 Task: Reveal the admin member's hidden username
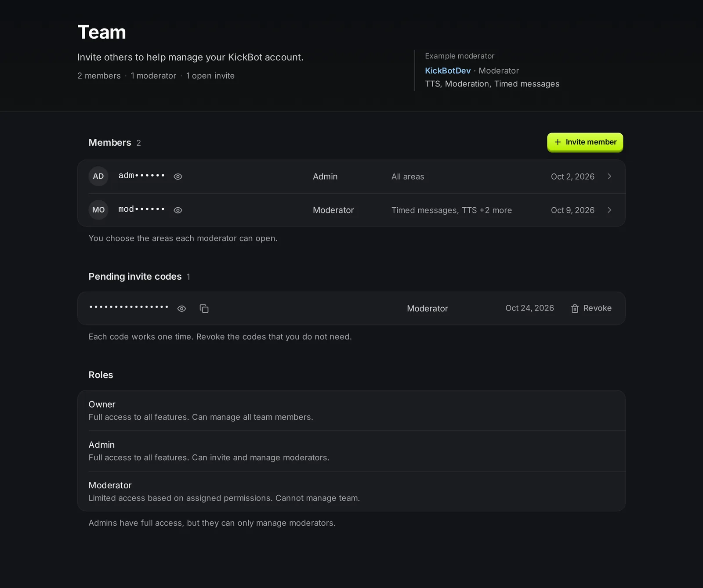click(178, 177)
